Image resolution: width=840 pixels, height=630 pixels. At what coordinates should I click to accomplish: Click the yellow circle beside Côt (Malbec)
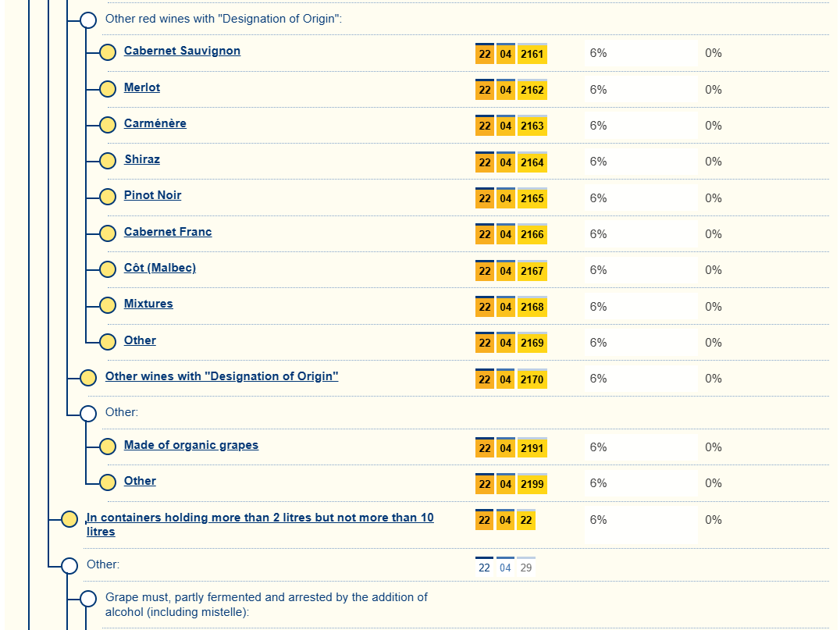[x=108, y=269]
